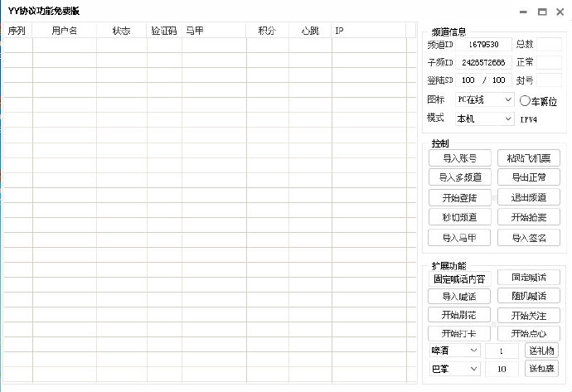The image size is (572, 392).
Task: Open the 啤酒 gift dropdown
Action: 454,351
